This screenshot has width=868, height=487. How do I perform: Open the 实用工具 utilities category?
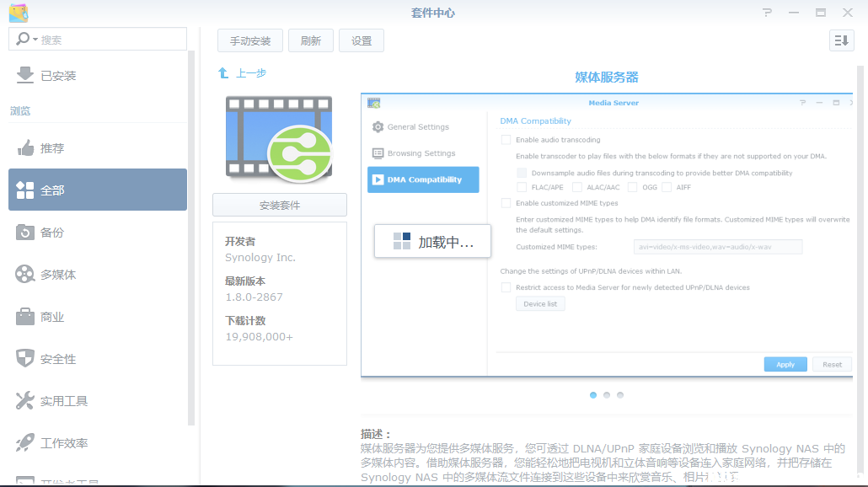(98, 401)
